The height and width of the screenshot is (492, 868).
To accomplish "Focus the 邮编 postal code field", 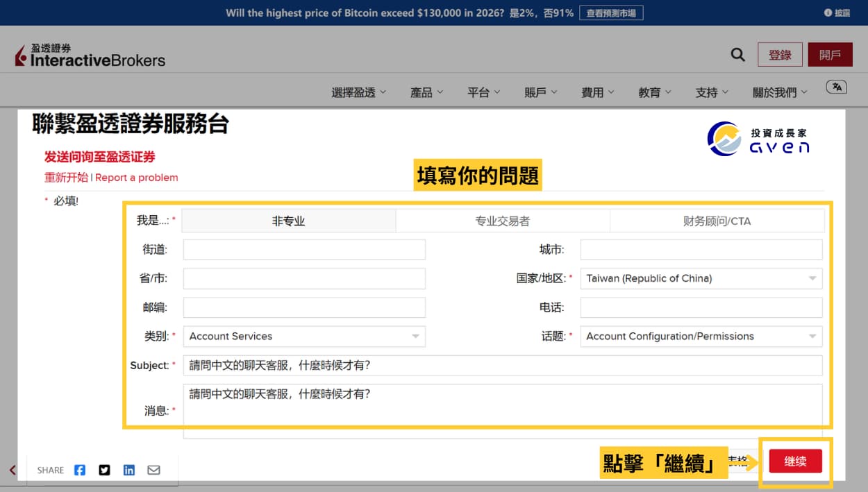I will (304, 307).
